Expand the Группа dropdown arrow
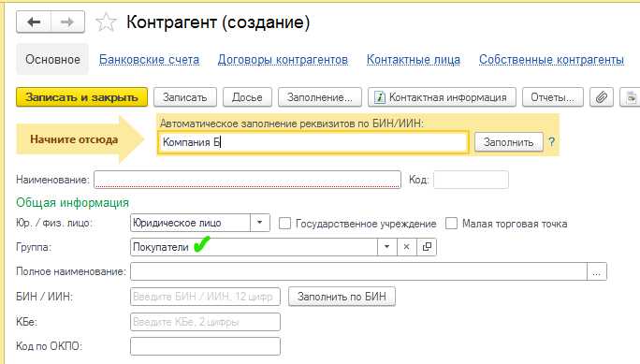Screen dimensions: 640x364 [387, 247]
